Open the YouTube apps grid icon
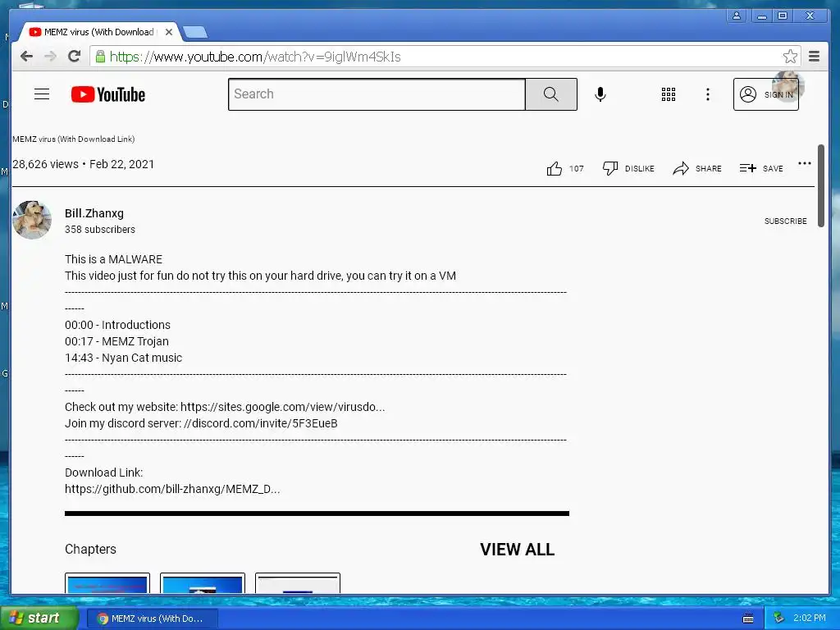 coord(668,94)
